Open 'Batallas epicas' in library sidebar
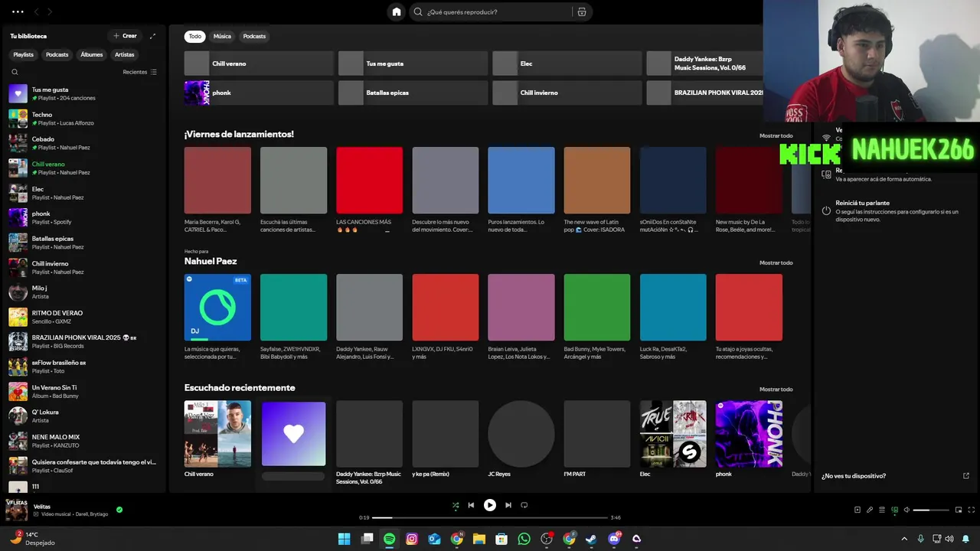980x551 pixels. 84,243
